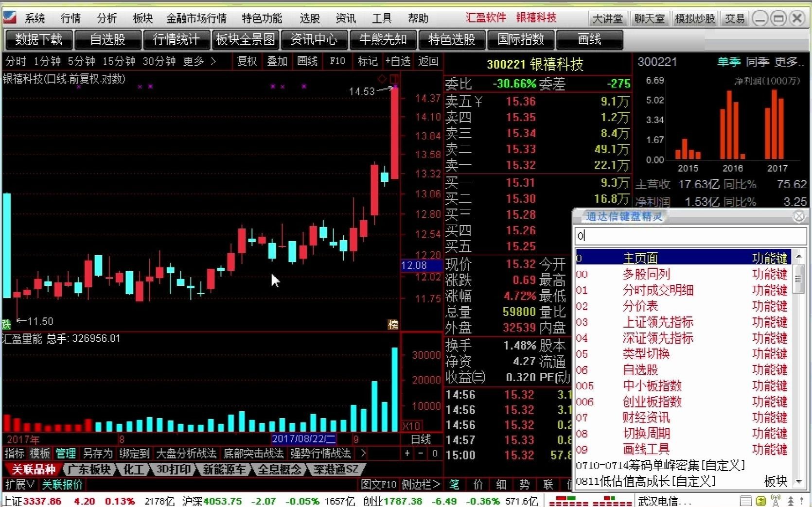This screenshot has width=812, height=507.
Task: Click the green 跌 icon at chart bottom-left
Action: click(x=6, y=325)
